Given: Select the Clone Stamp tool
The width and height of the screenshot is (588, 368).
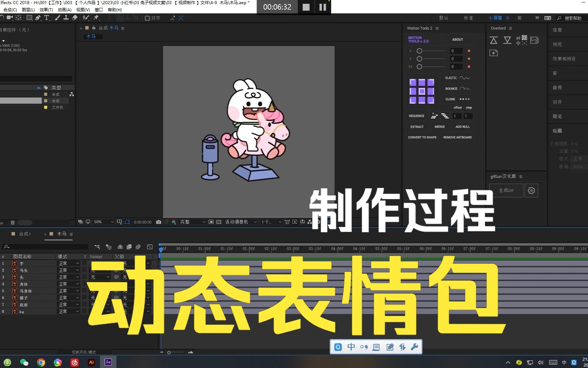Looking at the screenshot, I should [66, 18].
